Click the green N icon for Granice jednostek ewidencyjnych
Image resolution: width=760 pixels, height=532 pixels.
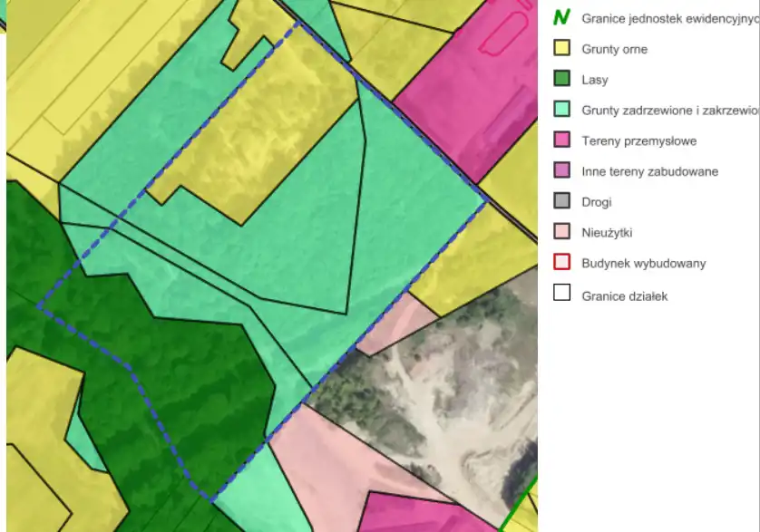point(562,17)
